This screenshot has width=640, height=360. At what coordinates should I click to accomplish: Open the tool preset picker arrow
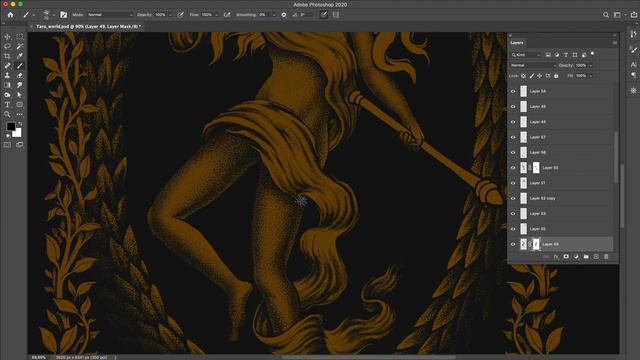click(33, 15)
